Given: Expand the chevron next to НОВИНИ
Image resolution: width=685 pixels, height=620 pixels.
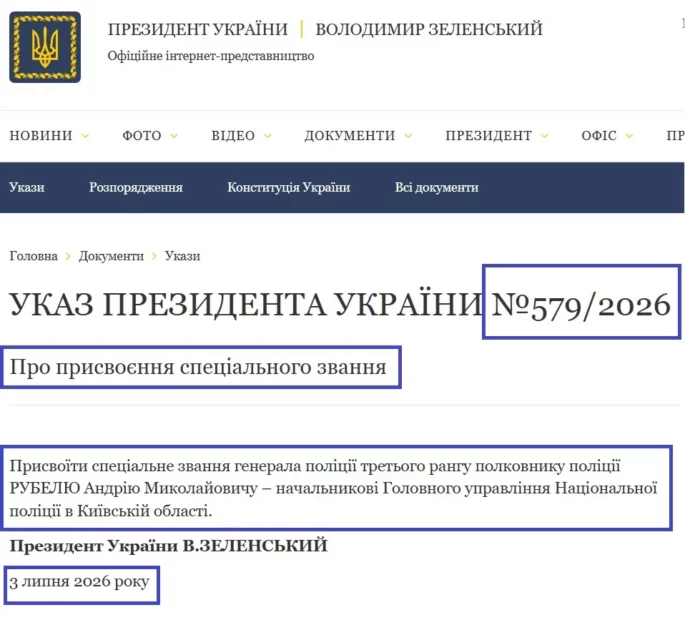Looking at the screenshot, I should (86, 136).
